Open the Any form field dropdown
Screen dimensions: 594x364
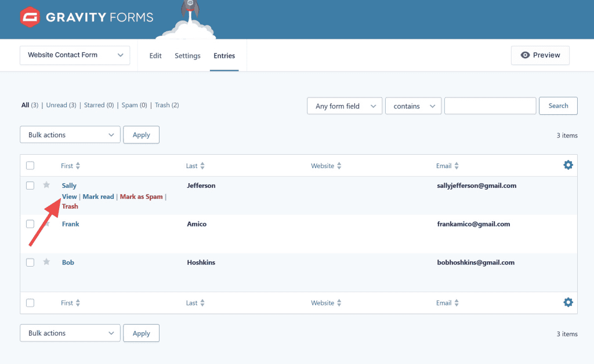(345, 106)
